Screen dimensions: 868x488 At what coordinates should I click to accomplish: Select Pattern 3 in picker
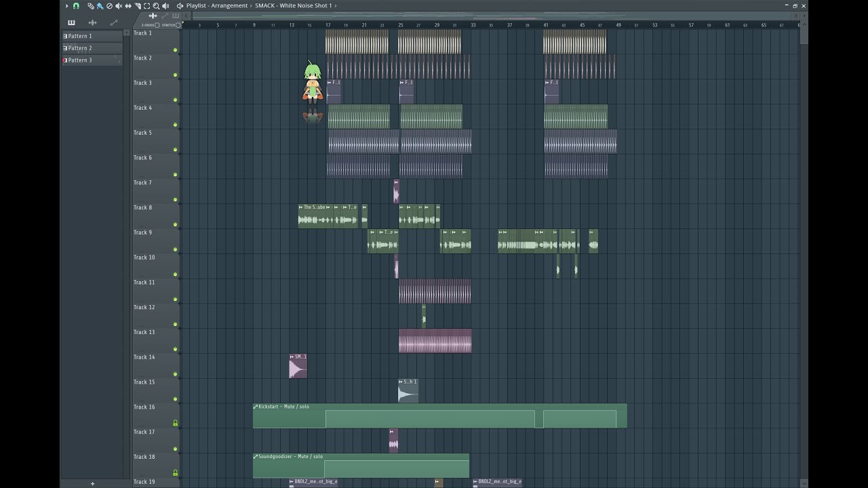92,60
